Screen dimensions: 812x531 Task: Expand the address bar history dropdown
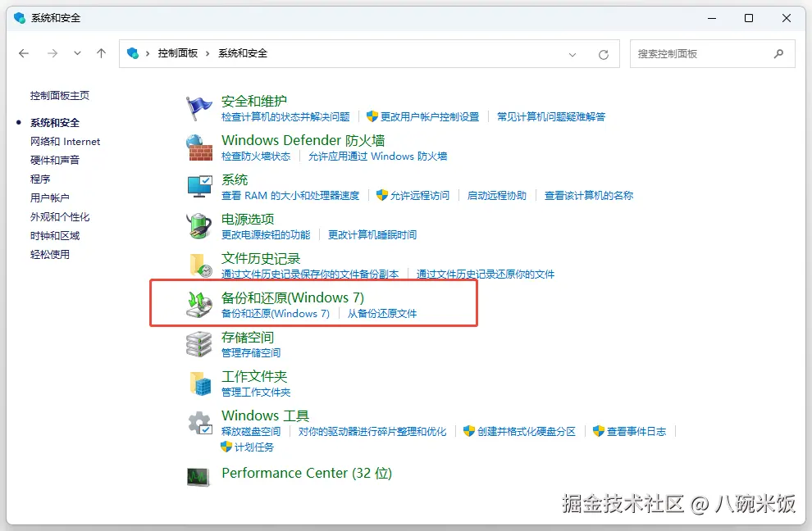coord(573,54)
